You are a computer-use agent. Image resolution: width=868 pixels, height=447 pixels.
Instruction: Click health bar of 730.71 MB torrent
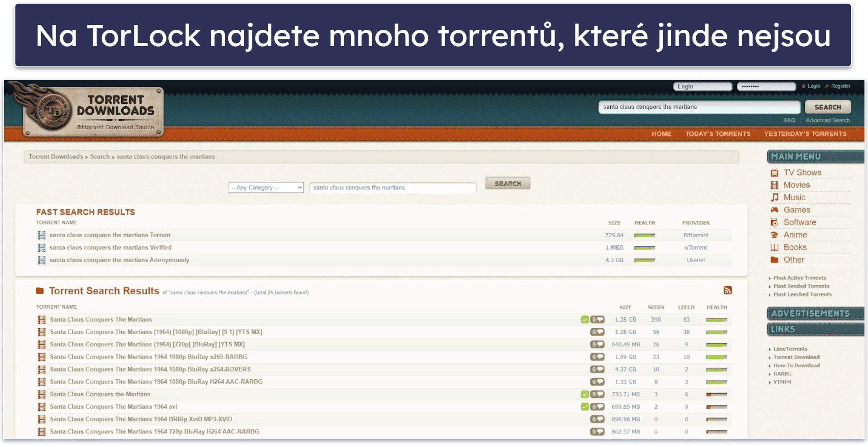(x=716, y=395)
